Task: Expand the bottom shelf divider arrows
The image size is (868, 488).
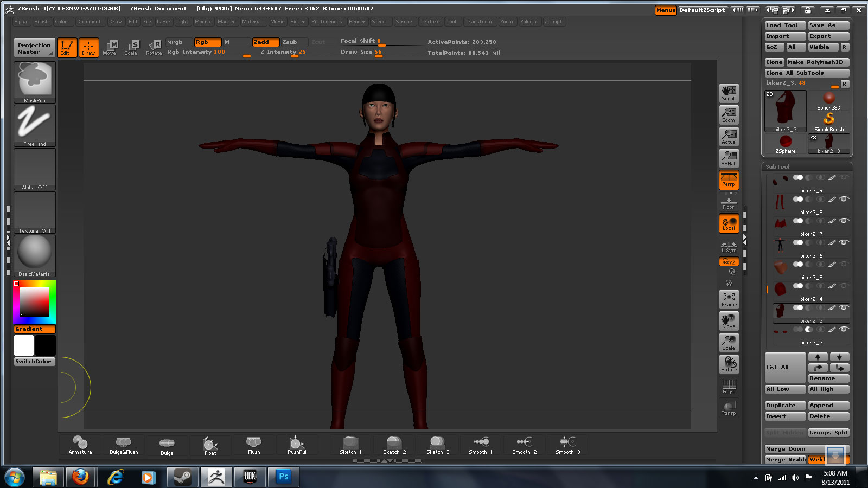Action: click(x=387, y=461)
